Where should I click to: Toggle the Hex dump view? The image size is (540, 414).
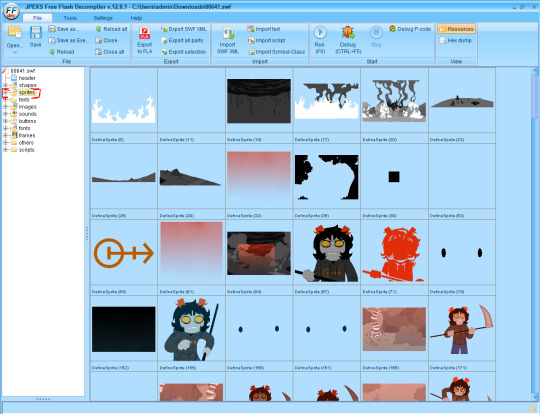(456, 40)
